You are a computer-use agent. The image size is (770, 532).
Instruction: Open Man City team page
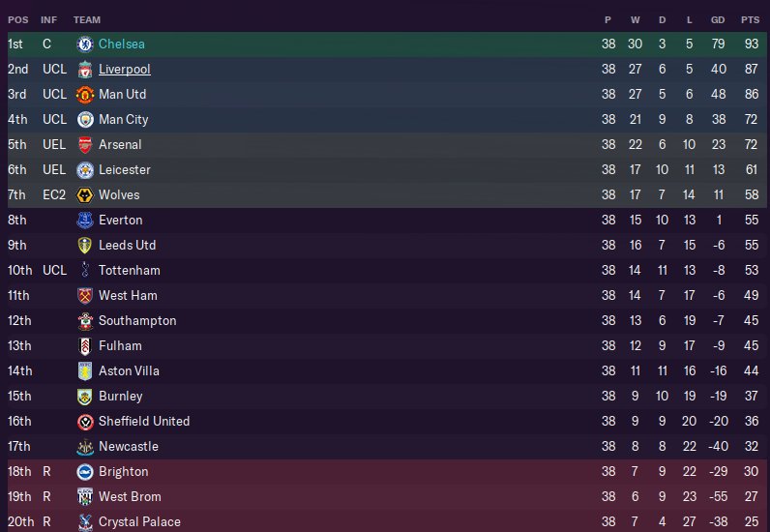coord(123,120)
